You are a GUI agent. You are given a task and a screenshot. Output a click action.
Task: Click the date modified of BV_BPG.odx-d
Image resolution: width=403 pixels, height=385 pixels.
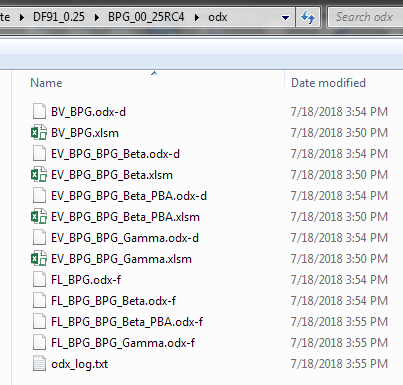click(339, 112)
